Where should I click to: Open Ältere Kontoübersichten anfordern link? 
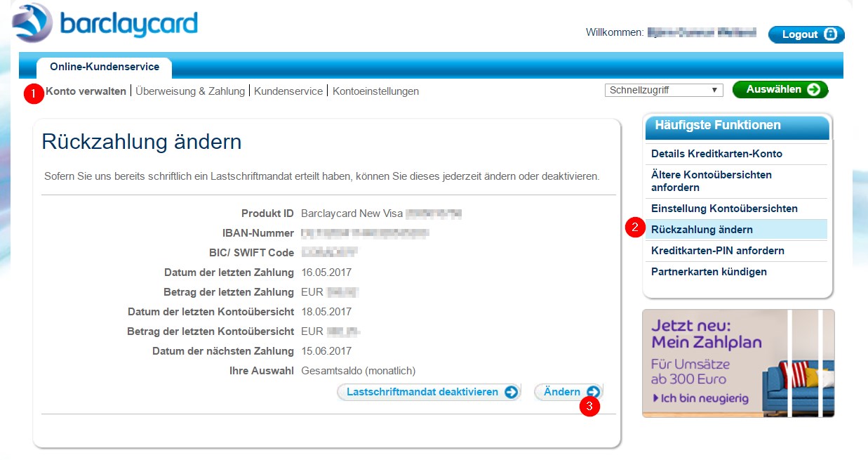711,181
